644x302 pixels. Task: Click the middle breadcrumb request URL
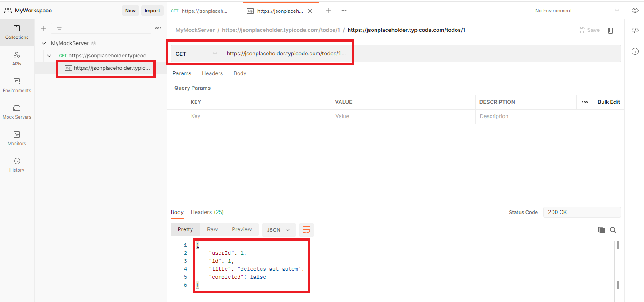281,30
